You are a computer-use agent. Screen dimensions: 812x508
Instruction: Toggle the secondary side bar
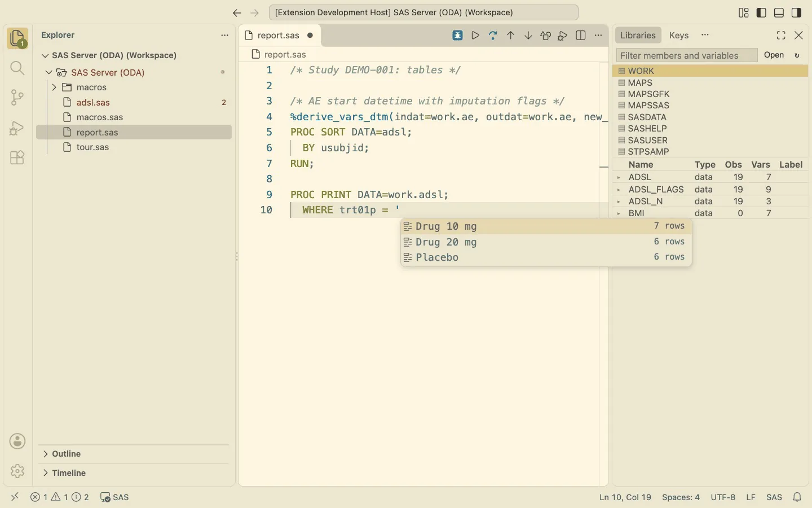(x=797, y=12)
